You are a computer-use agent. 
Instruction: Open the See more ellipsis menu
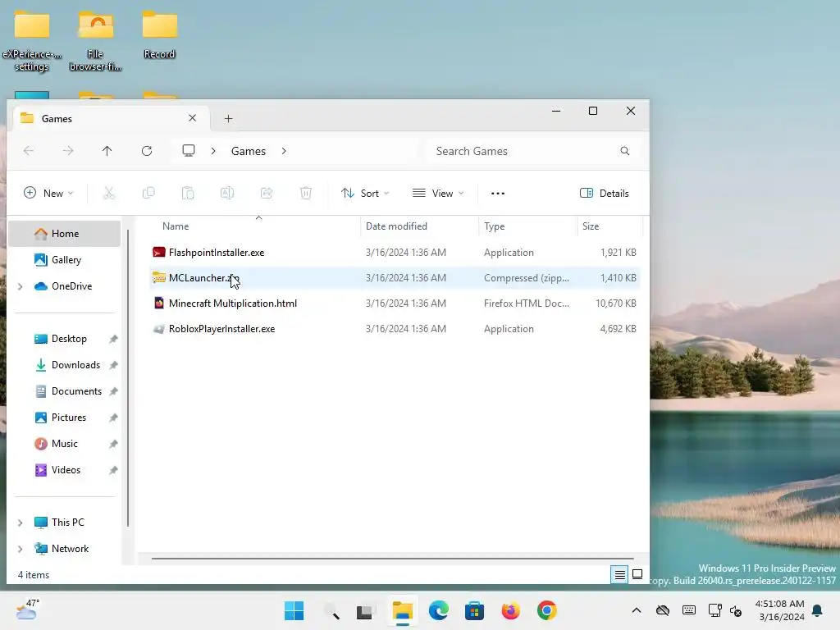tap(498, 194)
